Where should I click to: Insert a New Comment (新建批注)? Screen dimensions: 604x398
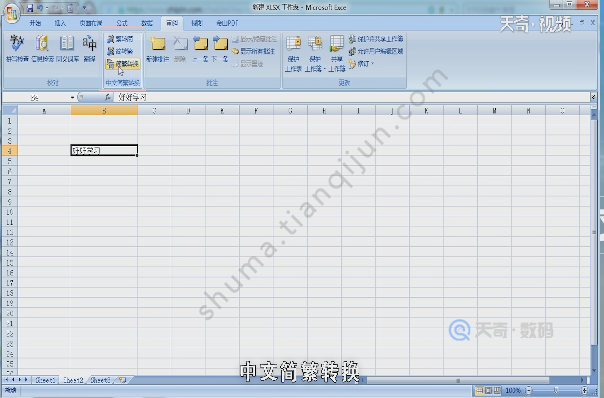click(x=158, y=48)
